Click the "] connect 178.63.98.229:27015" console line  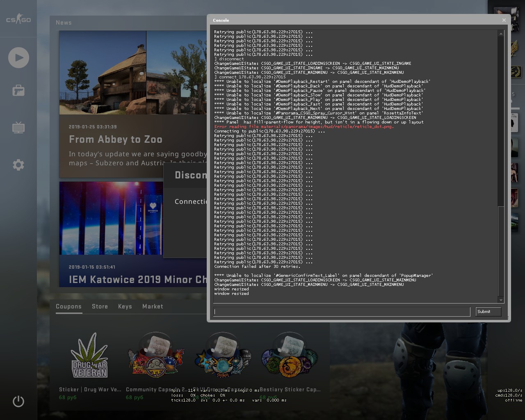coord(250,77)
